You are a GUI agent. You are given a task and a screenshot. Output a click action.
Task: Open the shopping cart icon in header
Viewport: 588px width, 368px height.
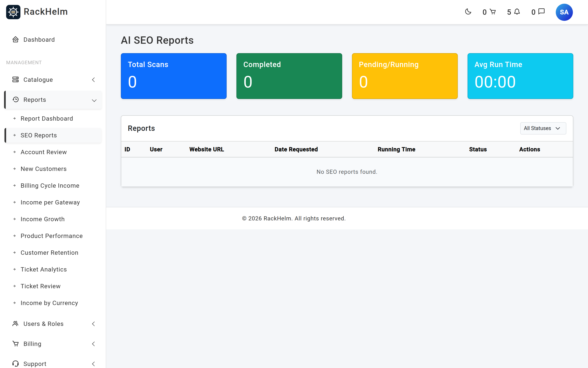click(492, 12)
